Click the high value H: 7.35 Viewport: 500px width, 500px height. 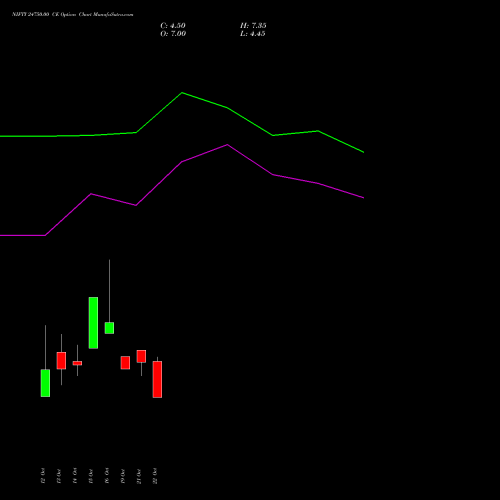[253, 26]
